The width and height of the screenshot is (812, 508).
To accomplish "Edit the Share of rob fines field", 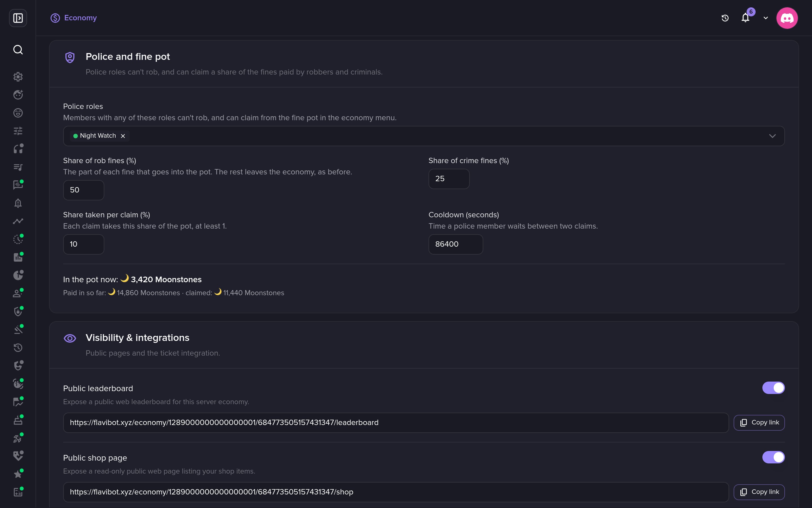I will tap(83, 190).
